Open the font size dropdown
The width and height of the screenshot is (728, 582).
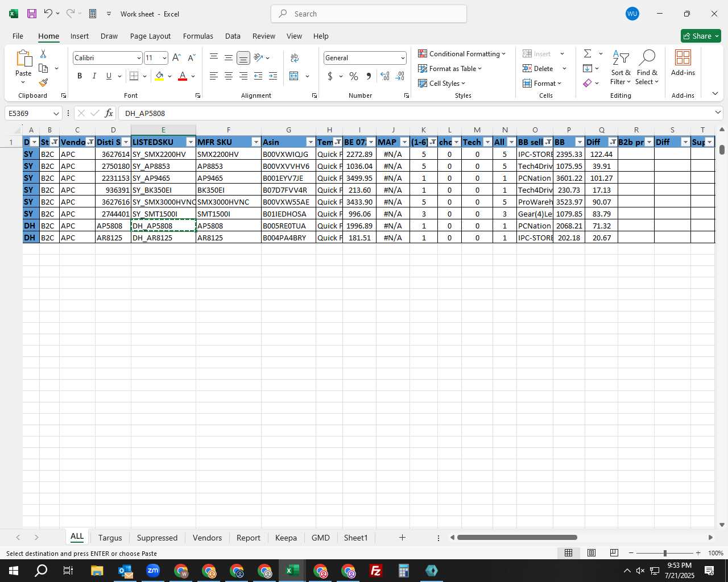(164, 58)
